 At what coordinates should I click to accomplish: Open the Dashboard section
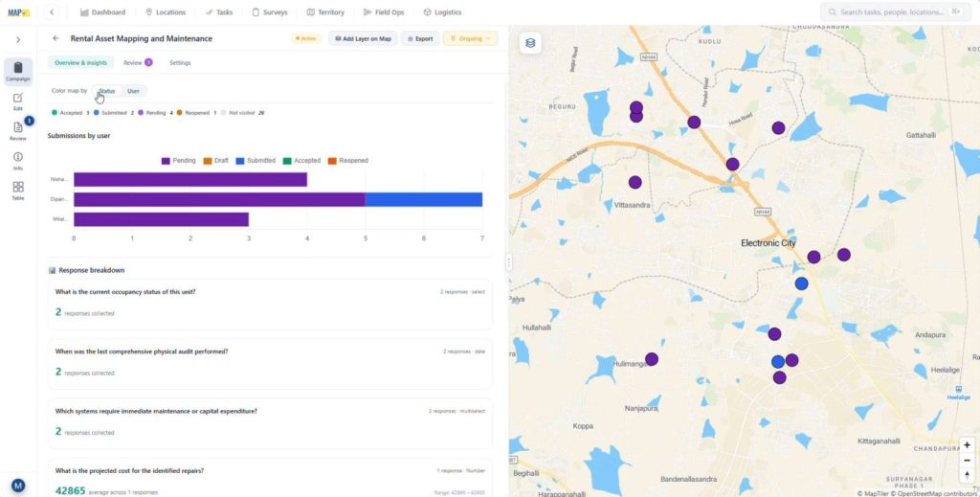coord(103,11)
